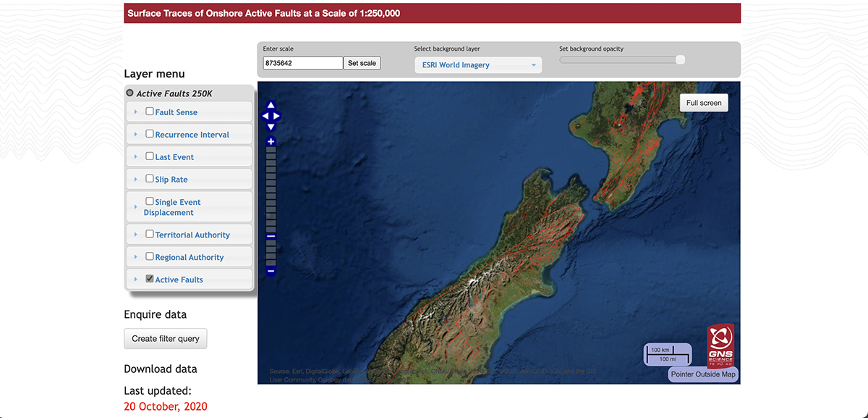
Task: Click the GNS Science logo
Action: [x=720, y=345]
